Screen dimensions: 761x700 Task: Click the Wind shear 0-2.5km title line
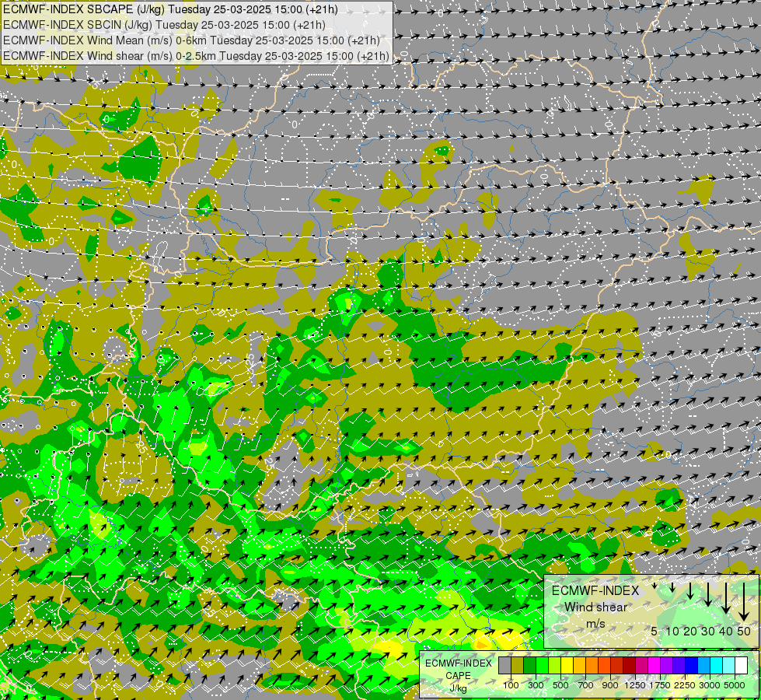click(196, 56)
